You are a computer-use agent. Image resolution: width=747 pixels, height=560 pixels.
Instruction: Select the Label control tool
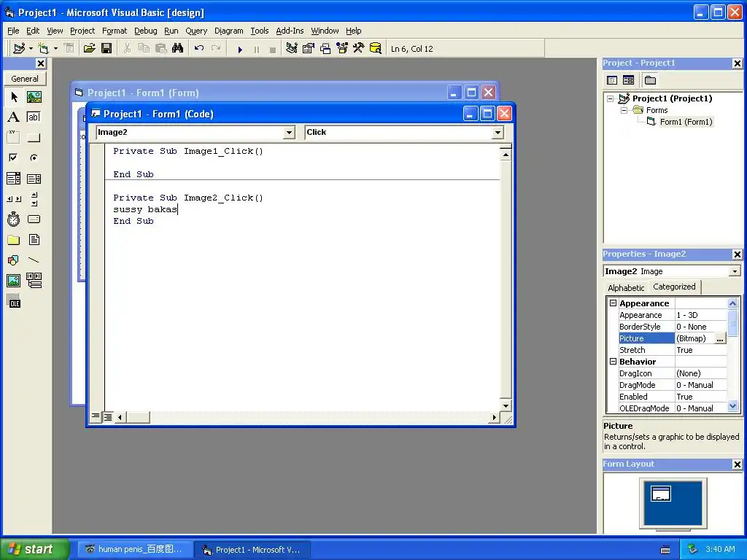point(14,117)
